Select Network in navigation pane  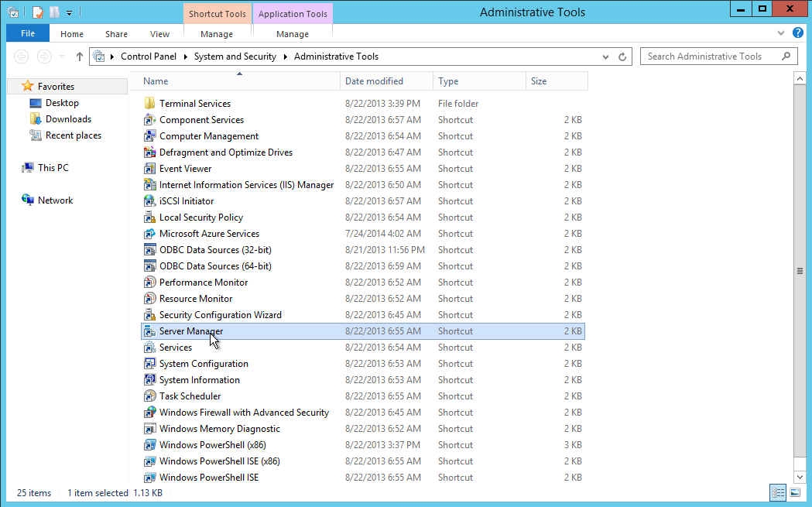(x=56, y=200)
